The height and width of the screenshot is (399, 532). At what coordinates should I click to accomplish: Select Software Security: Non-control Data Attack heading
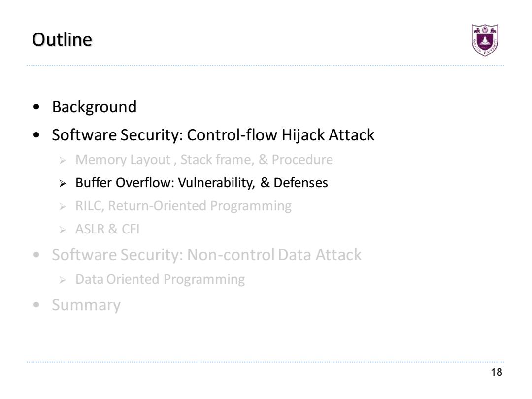click(206, 255)
